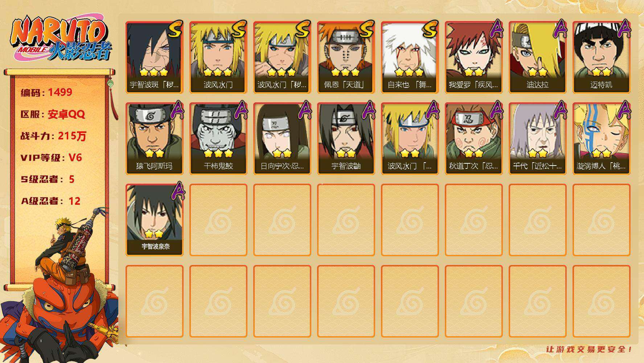Select the 宇智波泉奈 ninja card

[x=154, y=220]
